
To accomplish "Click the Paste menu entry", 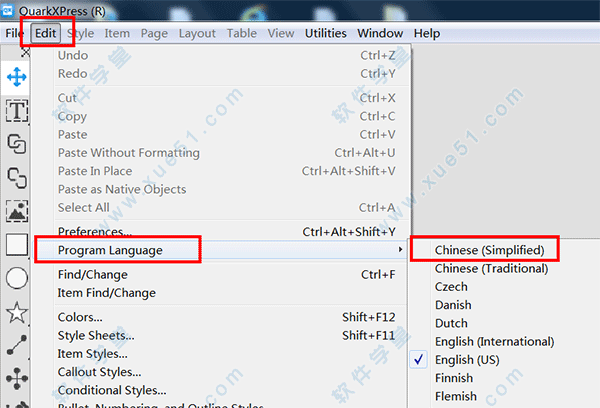I will pyautogui.click(x=220, y=135).
